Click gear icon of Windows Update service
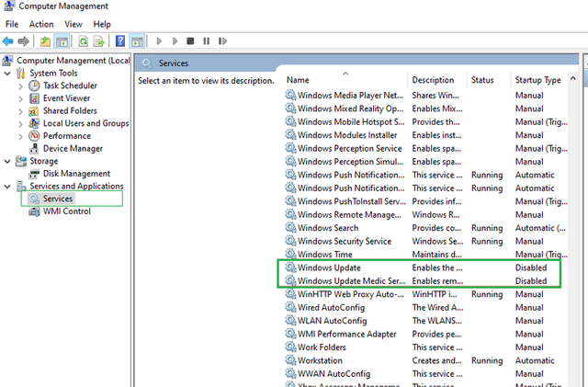 coord(290,267)
